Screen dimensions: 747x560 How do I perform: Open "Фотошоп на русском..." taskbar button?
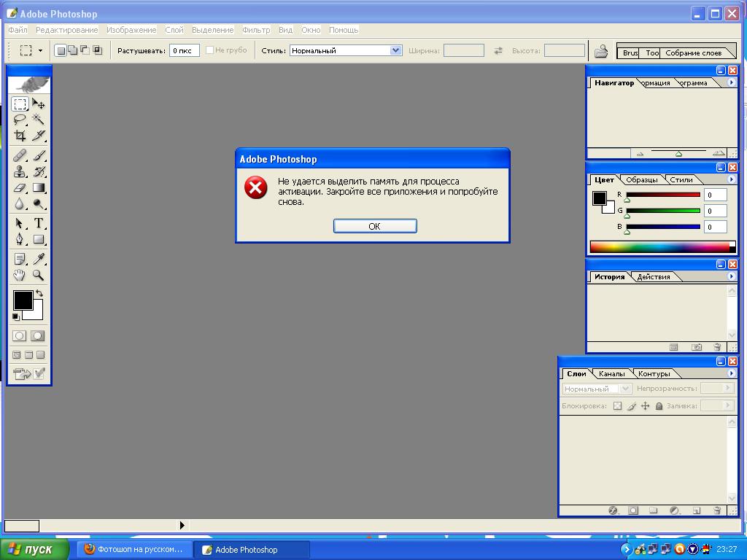(x=135, y=550)
